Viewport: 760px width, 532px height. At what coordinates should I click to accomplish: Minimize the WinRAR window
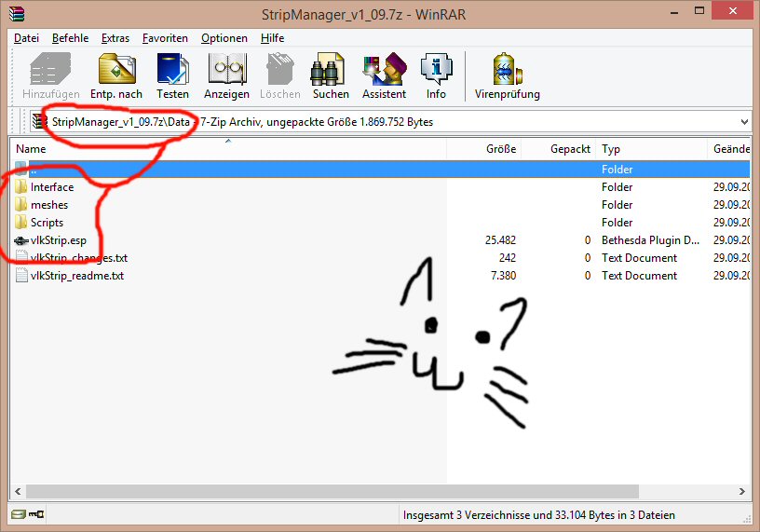tap(674, 11)
